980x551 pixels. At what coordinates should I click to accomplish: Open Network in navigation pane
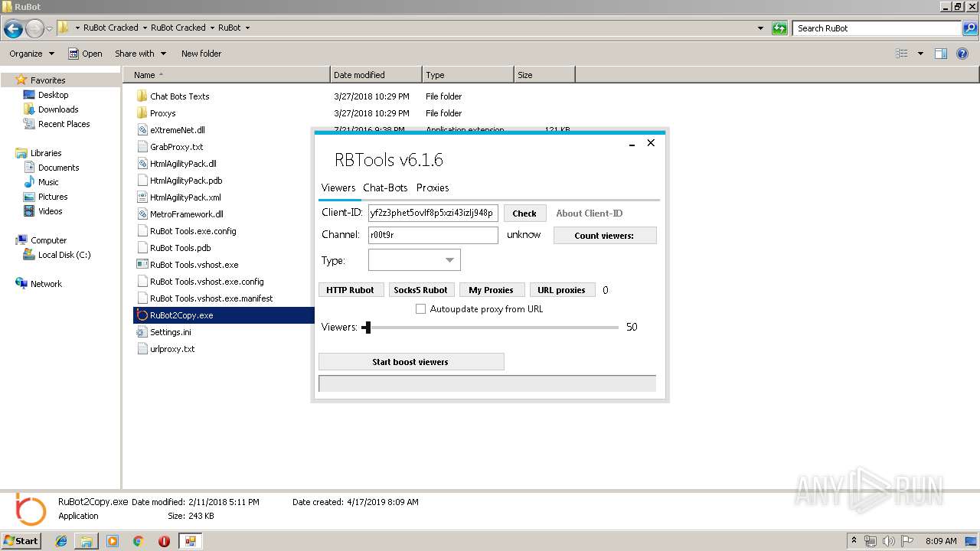46,284
